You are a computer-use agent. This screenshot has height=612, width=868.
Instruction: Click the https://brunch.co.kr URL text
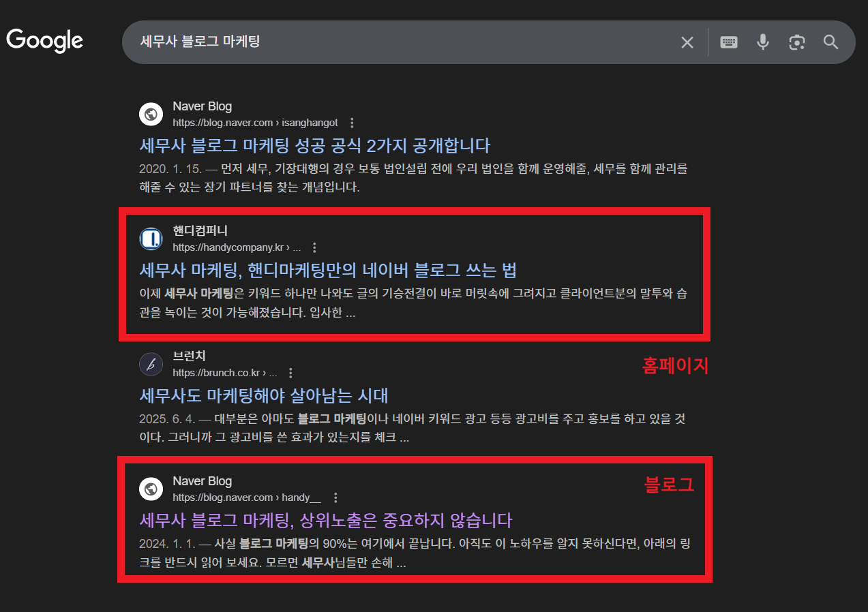coord(225,373)
